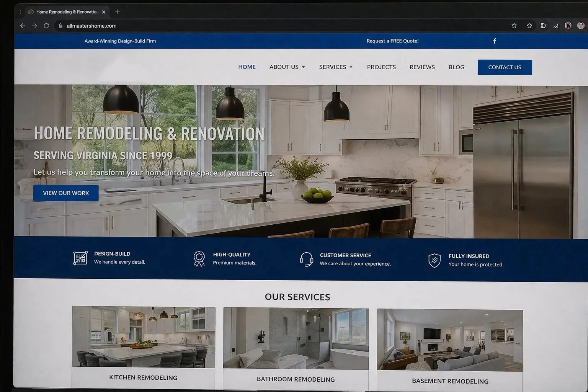Click HOME in the navigation menu
This screenshot has height=392, width=588.
pyautogui.click(x=247, y=67)
